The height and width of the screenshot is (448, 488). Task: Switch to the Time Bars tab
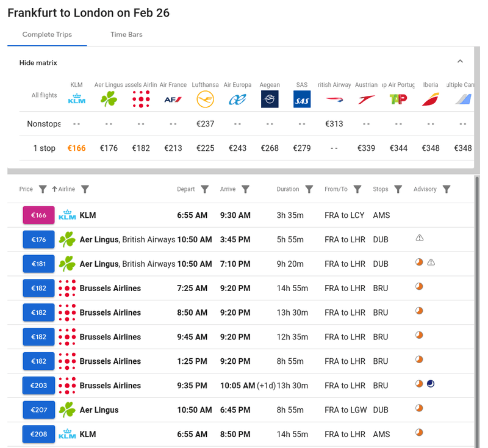126,34
